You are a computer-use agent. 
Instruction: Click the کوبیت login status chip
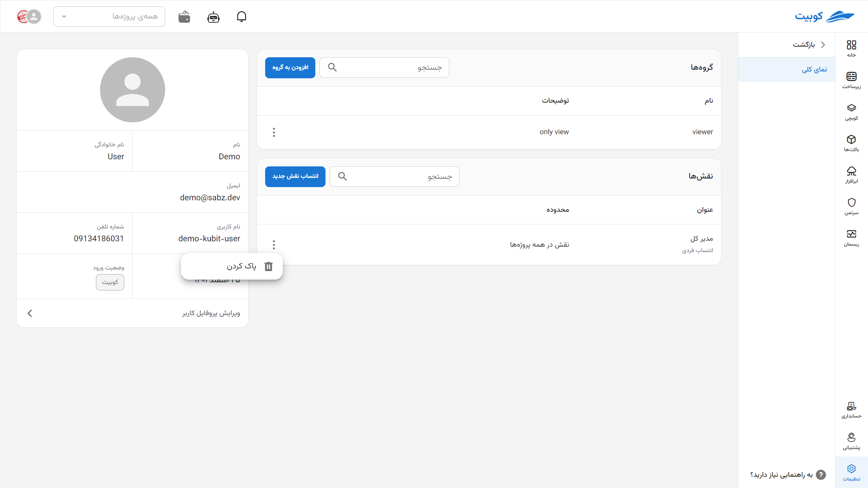click(110, 282)
